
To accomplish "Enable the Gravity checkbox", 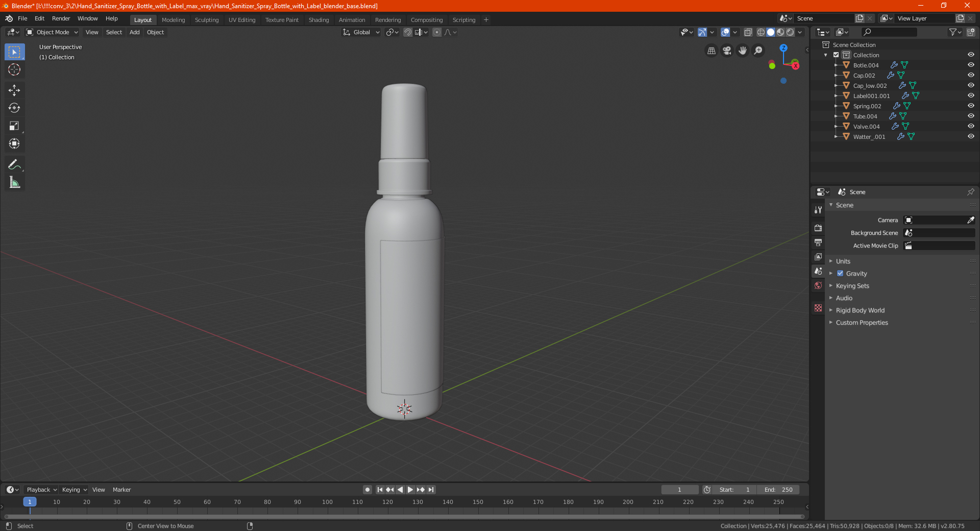I will click(840, 274).
